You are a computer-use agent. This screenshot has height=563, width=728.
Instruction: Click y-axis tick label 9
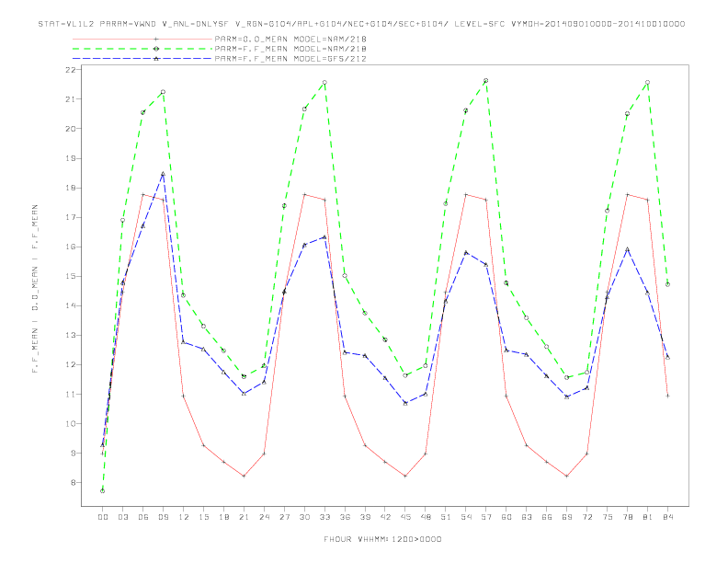coord(74,454)
